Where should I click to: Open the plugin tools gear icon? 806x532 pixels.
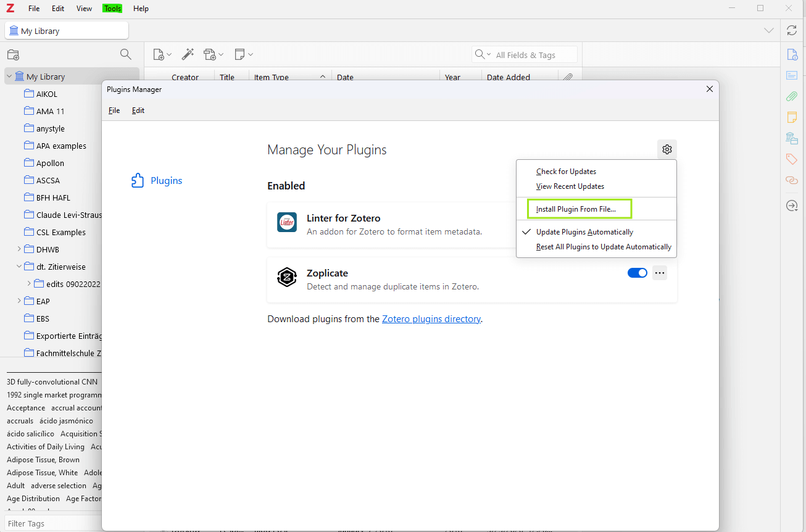(667, 149)
